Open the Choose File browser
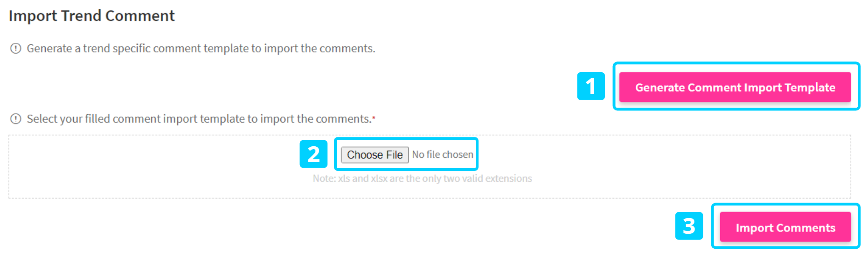The width and height of the screenshot is (868, 259). pos(375,155)
